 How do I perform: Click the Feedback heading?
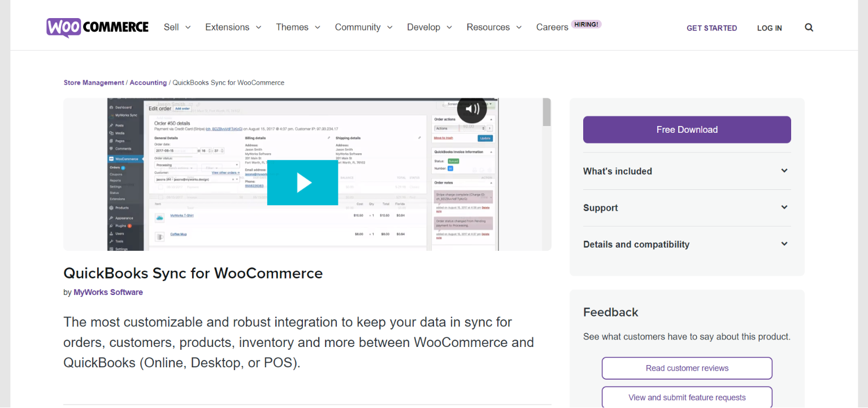[x=610, y=312]
